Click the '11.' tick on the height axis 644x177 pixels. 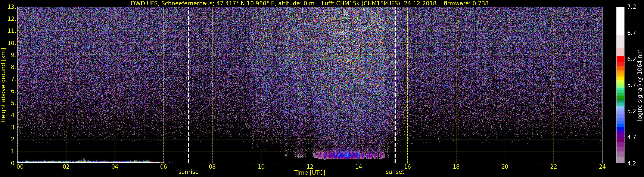tap(12, 31)
